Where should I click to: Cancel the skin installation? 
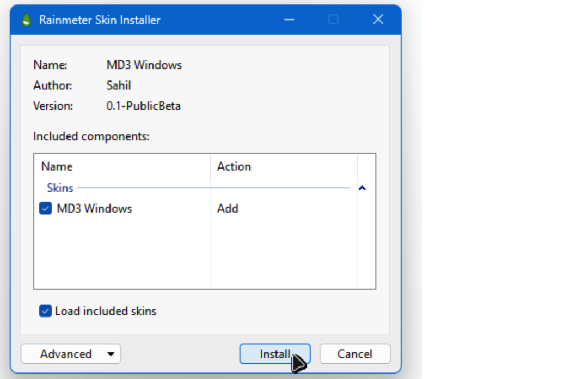[354, 354]
